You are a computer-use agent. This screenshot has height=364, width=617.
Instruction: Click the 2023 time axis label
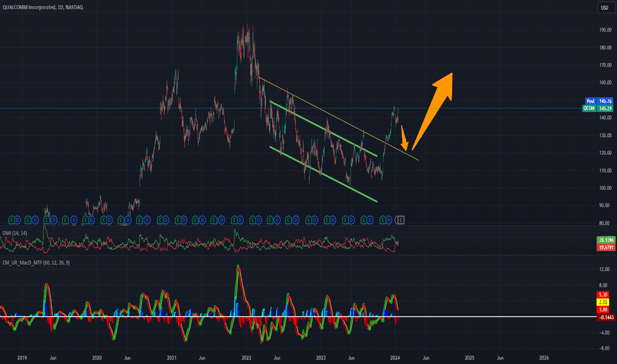click(x=320, y=357)
